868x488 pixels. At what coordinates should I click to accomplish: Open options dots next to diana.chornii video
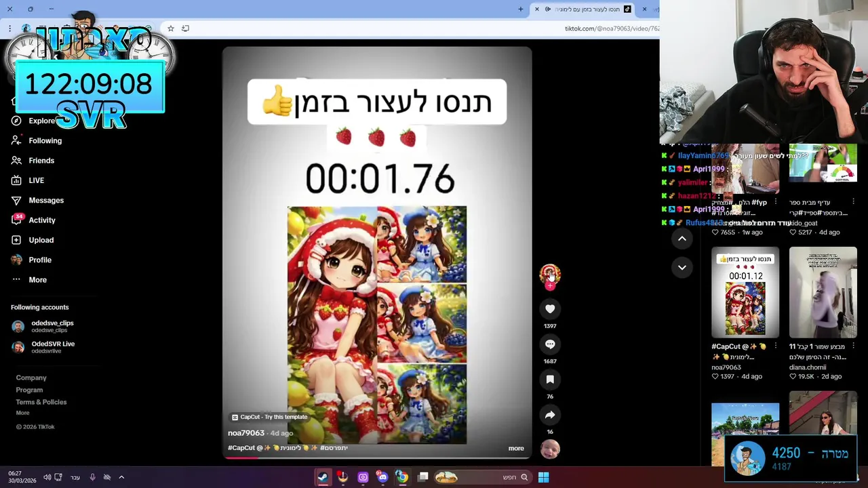tap(853, 346)
